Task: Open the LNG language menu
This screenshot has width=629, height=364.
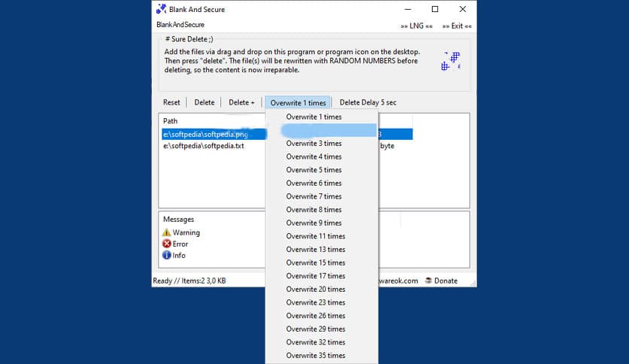Action: click(x=416, y=25)
